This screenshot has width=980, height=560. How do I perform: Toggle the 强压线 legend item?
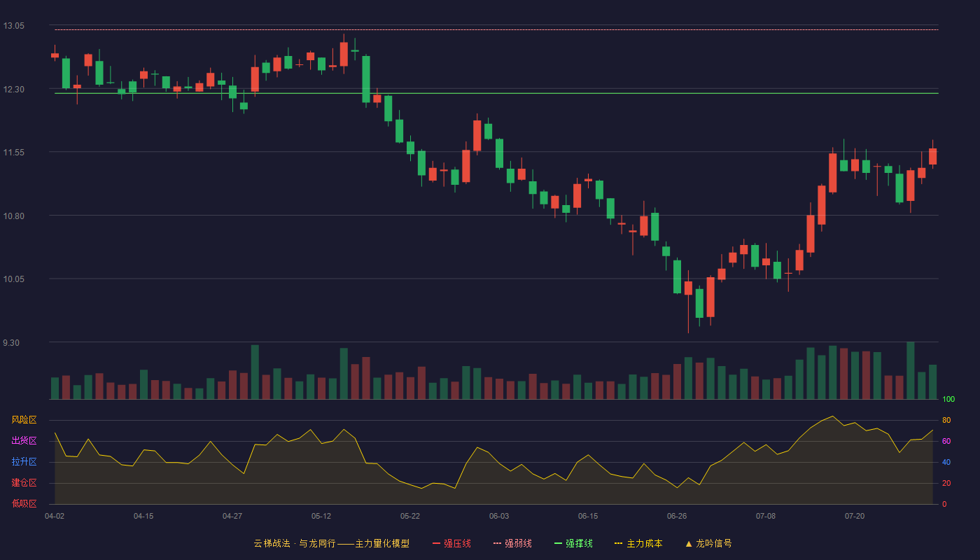(x=451, y=543)
